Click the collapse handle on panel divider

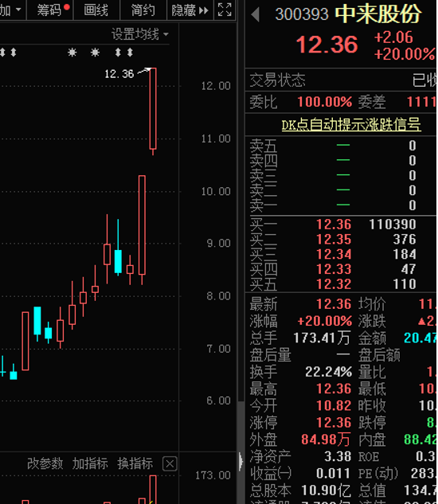pyautogui.click(x=241, y=461)
